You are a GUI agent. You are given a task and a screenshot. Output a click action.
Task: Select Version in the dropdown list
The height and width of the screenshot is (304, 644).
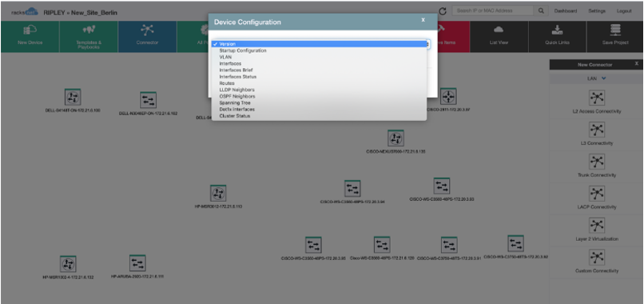pos(319,44)
